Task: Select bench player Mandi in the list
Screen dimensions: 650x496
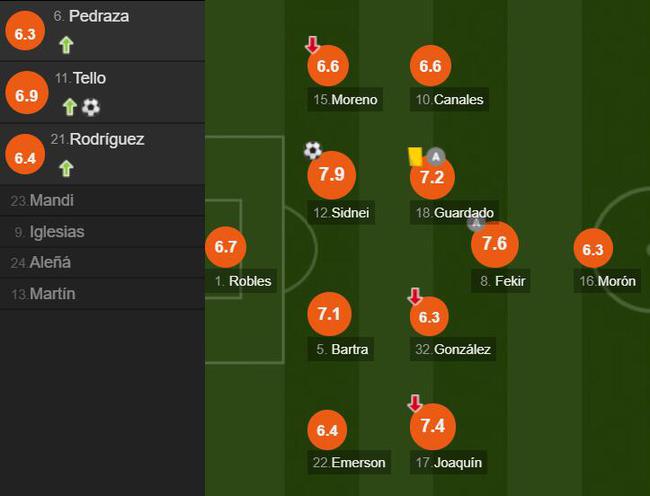Action: (52, 200)
